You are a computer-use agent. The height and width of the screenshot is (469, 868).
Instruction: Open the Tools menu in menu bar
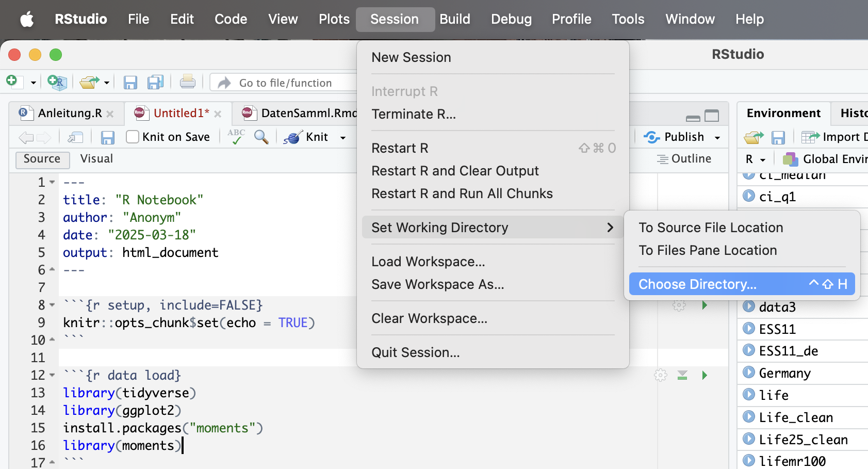628,19
